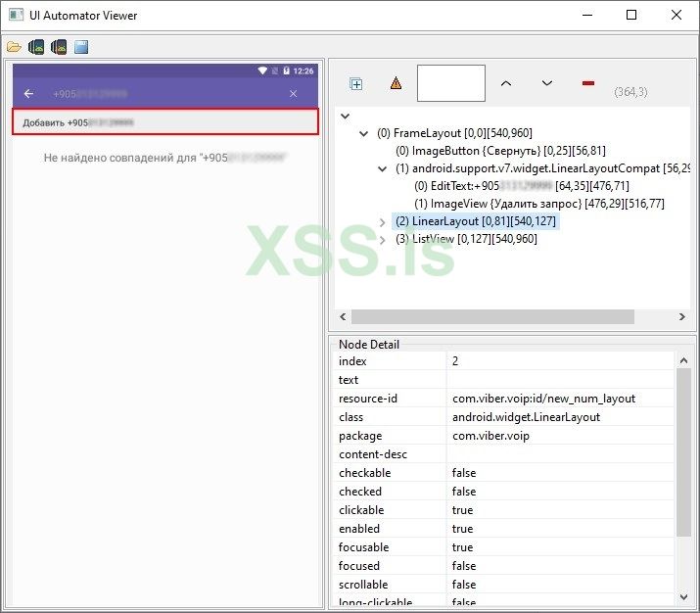
Task: Select the ImageView {Удалить запрос} row
Action: click(539, 204)
